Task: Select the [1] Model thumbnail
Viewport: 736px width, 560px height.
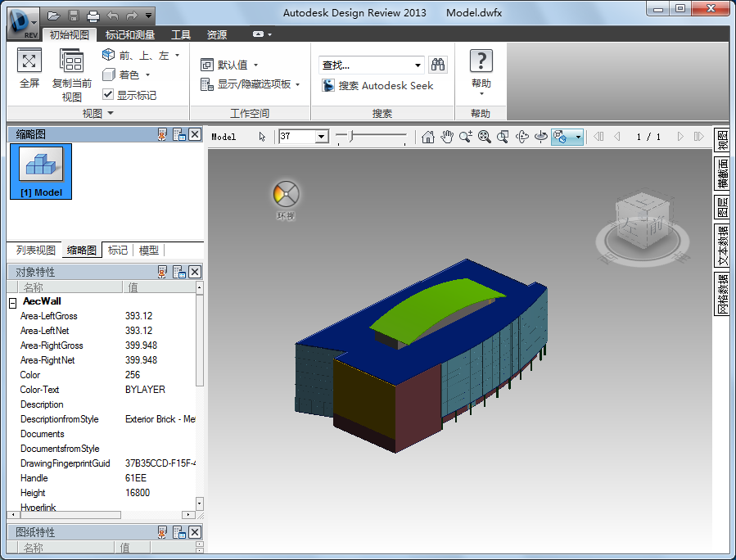Action: pyautogui.click(x=41, y=171)
